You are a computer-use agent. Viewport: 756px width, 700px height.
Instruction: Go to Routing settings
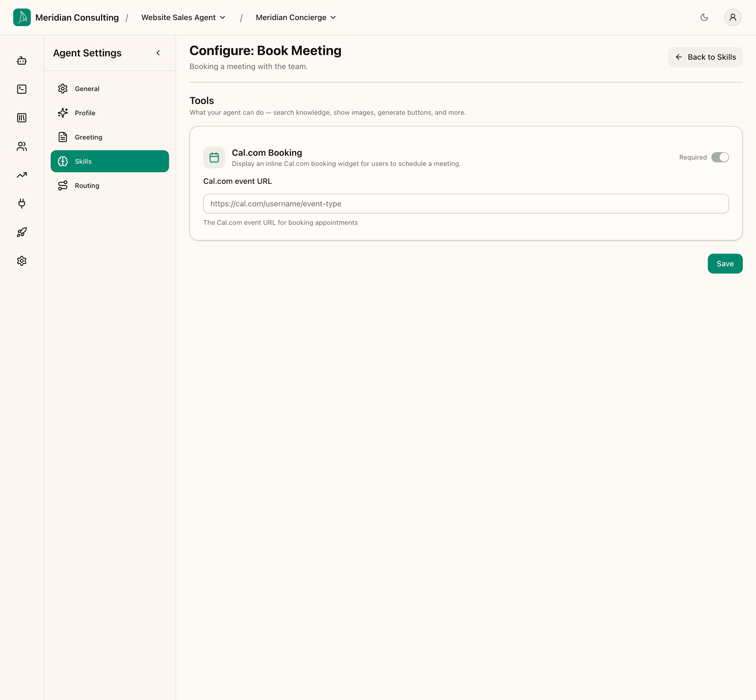[x=110, y=186]
